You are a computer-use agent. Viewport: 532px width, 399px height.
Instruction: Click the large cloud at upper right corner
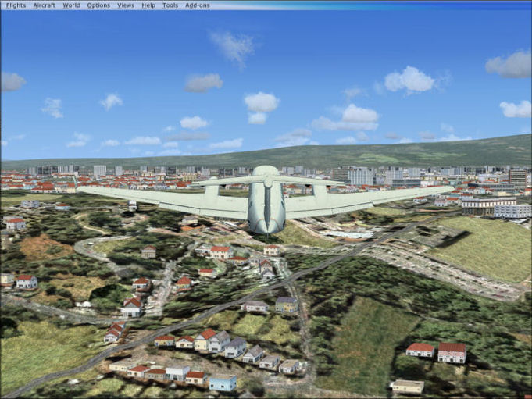(x=509, y=64)
